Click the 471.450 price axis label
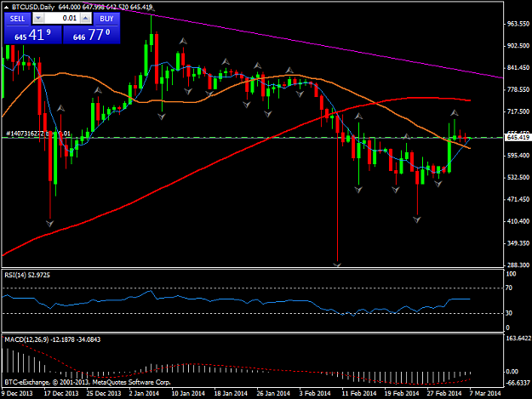The height and width of the screenshot is (399, 532). point(518,199)
